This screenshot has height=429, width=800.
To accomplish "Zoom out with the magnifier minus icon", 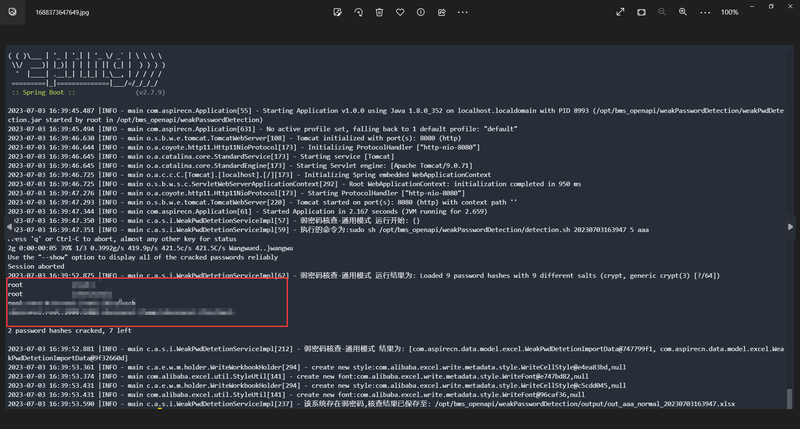I will pyautogui.click(x=662, y=12).
